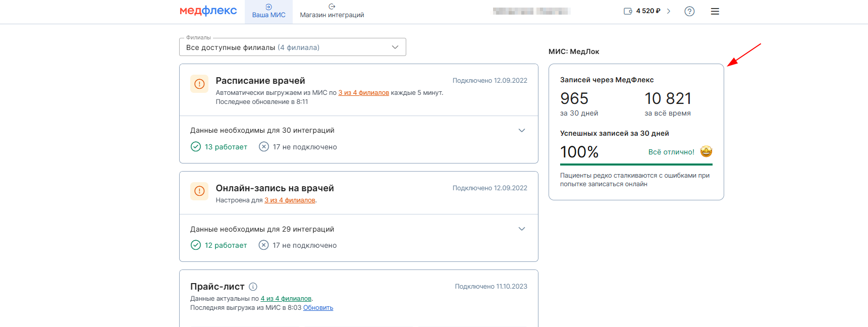This screenshot has width=868, height=327.
Task: Click the green check icon beside '13 работает'
Action: 196,147
